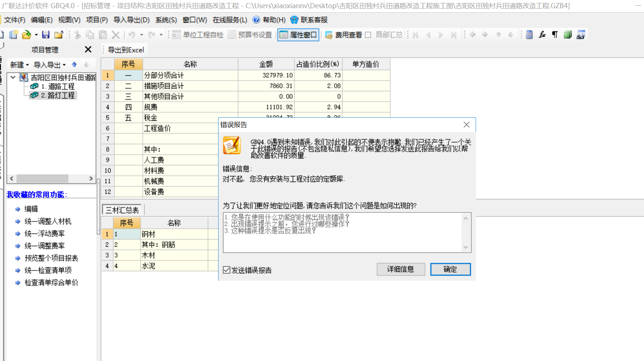Open the 视图(V) menu

click(x=69, y=20)
